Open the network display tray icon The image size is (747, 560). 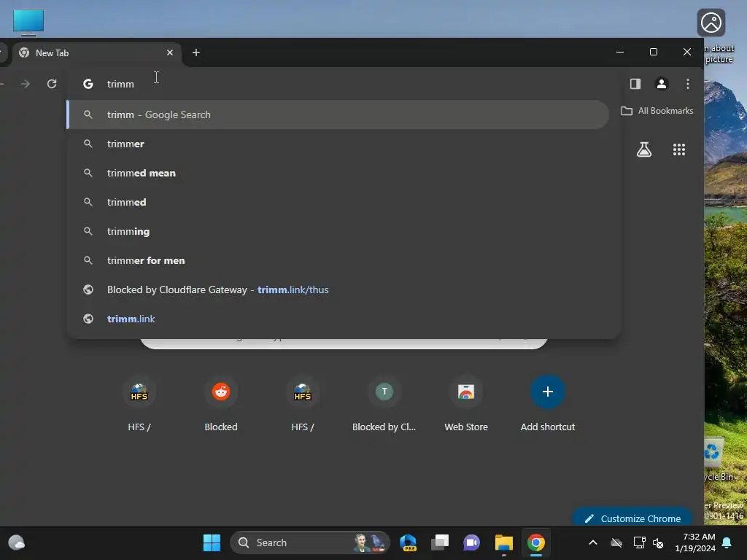point(639,542)
